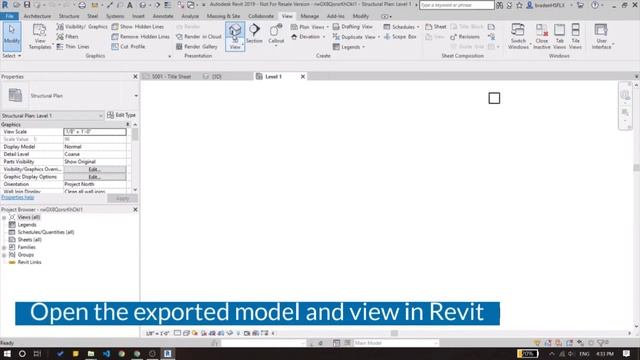Open Legends dropdown
Screen dimensions: 640x360
(349, 47)
